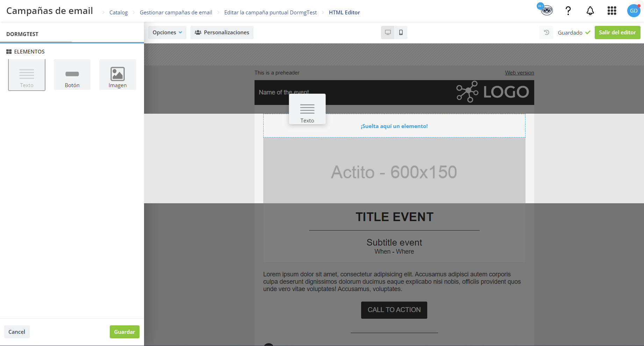Click the Salir del editor button
The height and width of the screenshot is (346, 644).
tap(617, 33)
